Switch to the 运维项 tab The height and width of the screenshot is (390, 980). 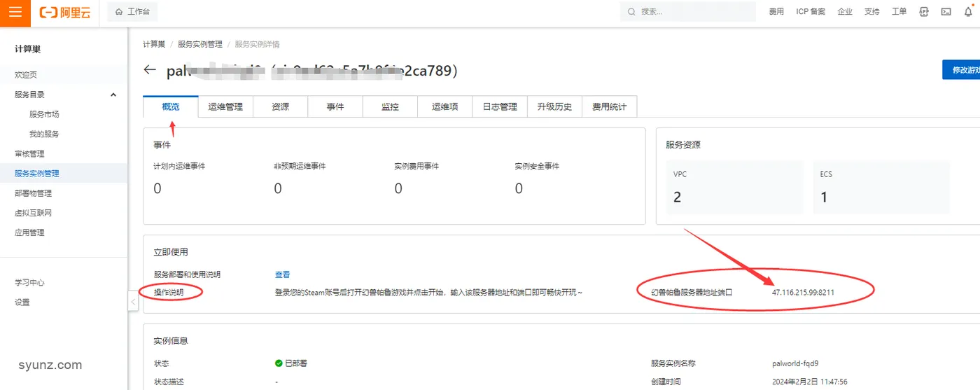pos(445,106)
